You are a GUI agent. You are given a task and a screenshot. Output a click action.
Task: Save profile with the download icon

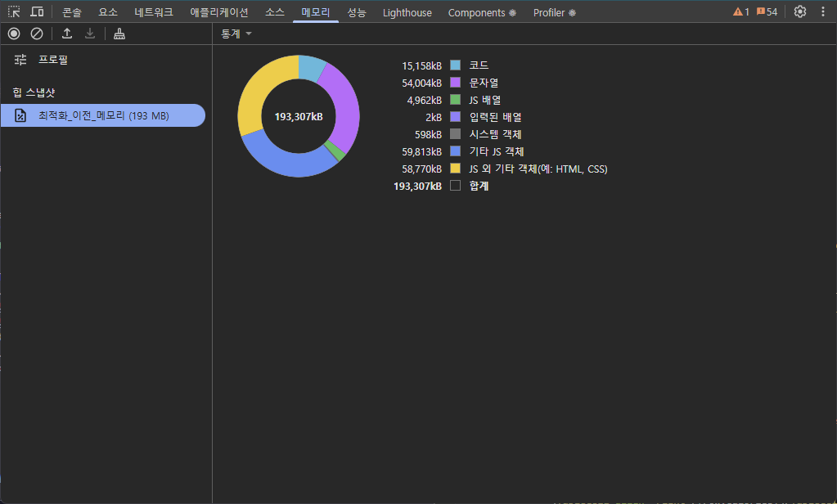pos(90,34)
